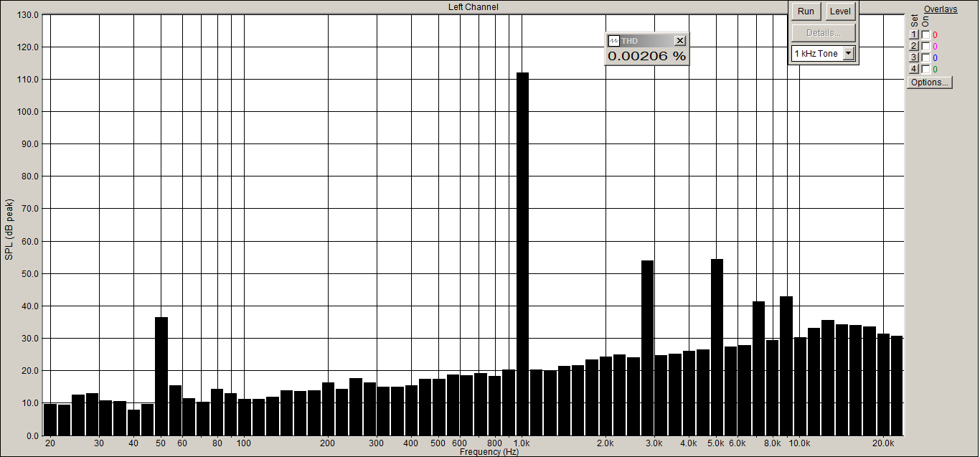
Task: Click the 1 kHz fundamental bar
Action: point(522,254)
